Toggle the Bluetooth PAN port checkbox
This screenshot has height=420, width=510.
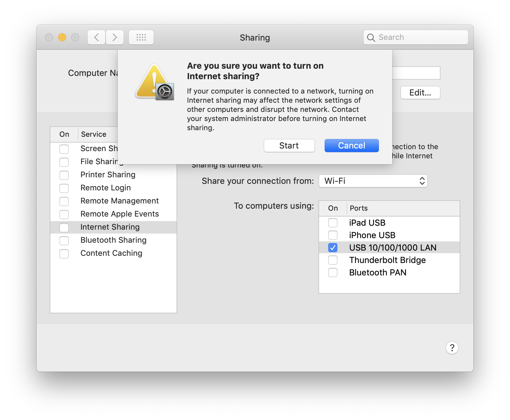333,272
